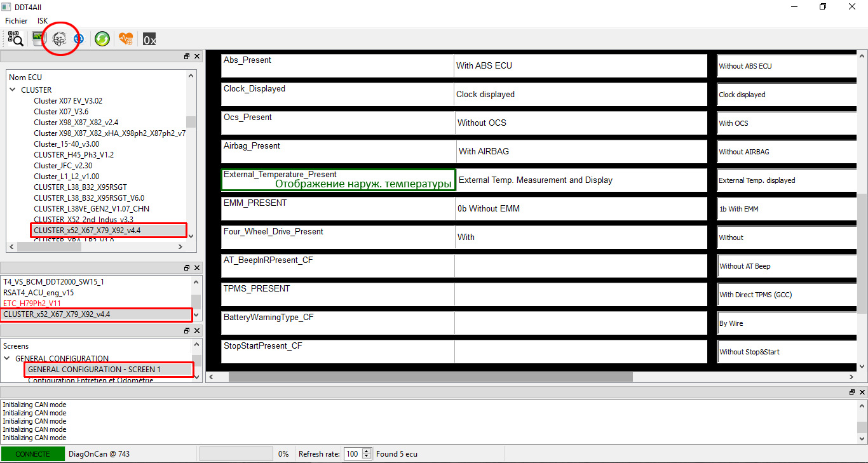
Task: Float the log output panel
Action: 852,393
